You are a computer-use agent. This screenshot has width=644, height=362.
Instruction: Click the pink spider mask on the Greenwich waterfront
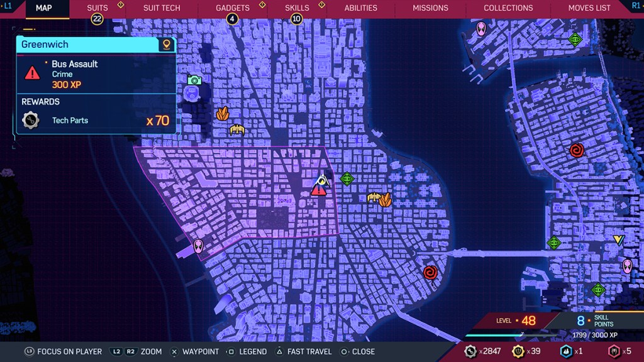[198, 246]
